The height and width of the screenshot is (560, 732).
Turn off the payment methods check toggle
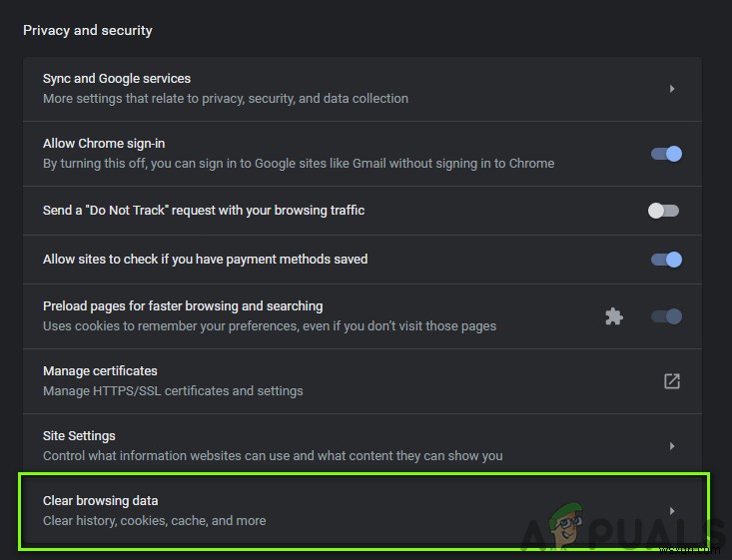click(666, 260)
